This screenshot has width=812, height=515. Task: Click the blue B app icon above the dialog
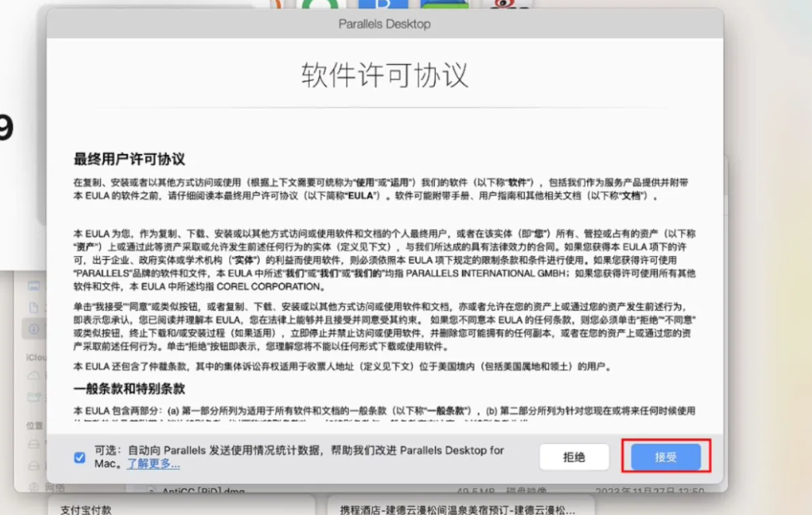381,7
